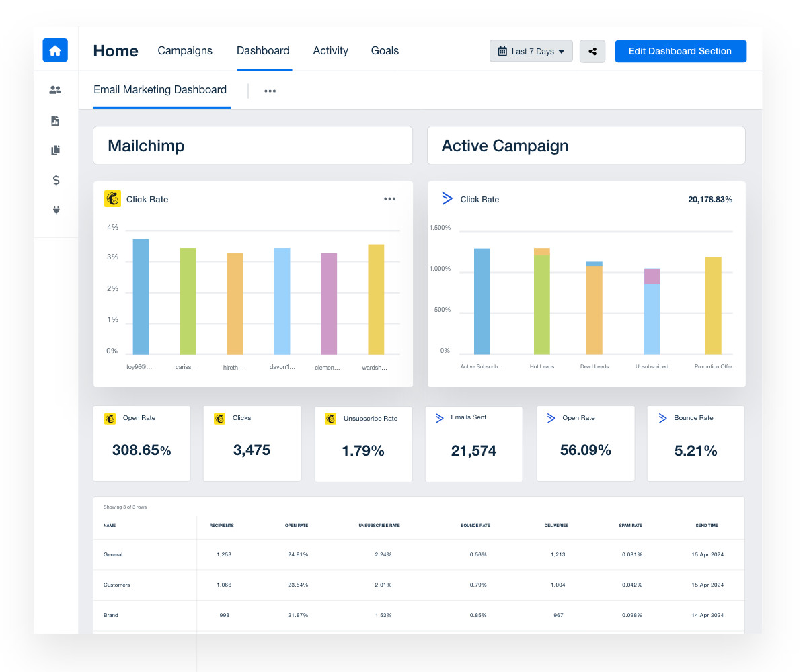The height and width of the screenshot is (672, 807).
Task: Click Mailchimp logo on Click Rate chart
Action: point(112,199)
